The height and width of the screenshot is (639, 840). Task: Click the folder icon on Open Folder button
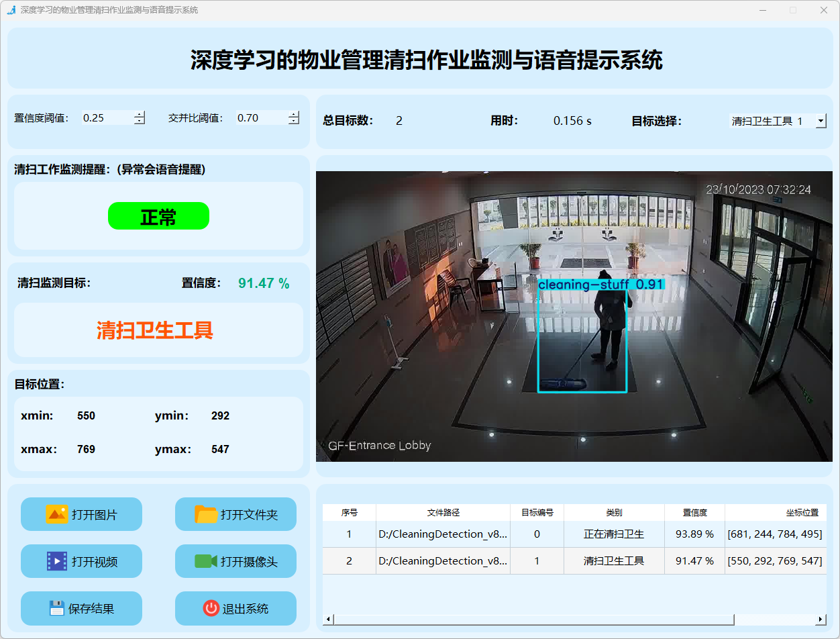(x=206, y=514)
